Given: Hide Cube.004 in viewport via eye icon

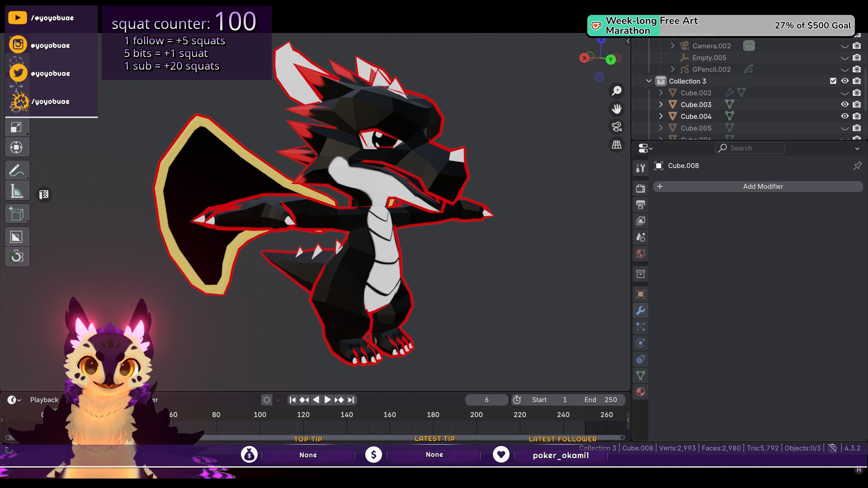Looking at the screenshot, I should (x=844, y=116).
